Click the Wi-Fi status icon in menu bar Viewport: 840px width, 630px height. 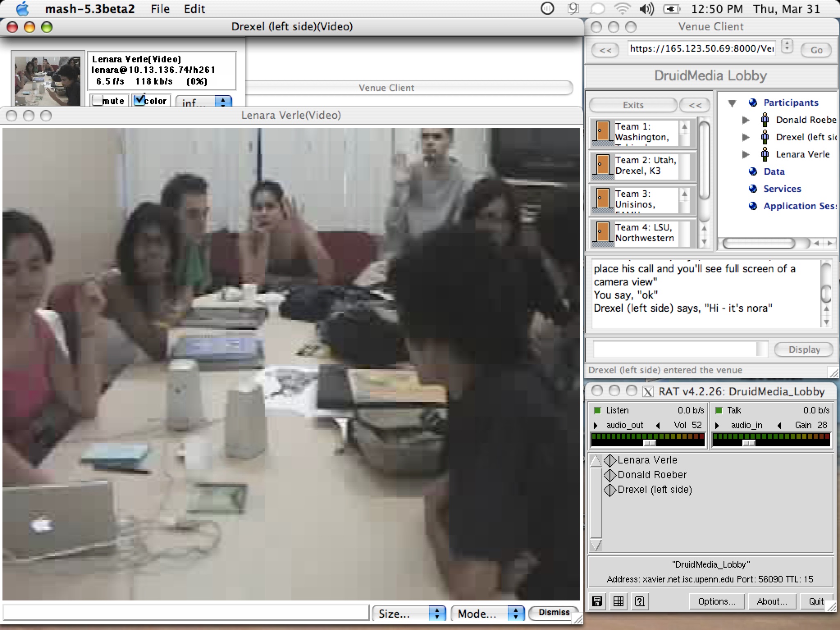coord(622,9)
